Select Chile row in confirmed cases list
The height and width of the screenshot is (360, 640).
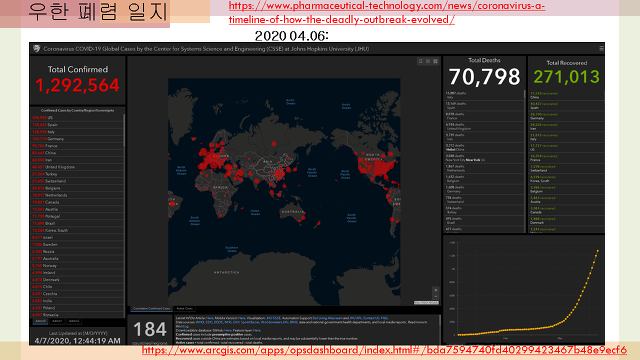coord(77,287)
